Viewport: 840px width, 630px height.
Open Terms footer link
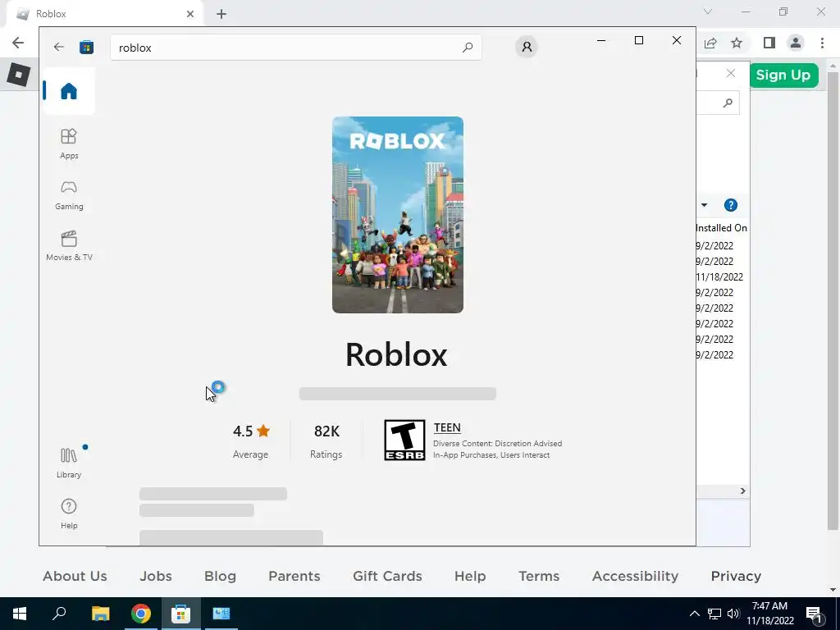tap(539, 576)
